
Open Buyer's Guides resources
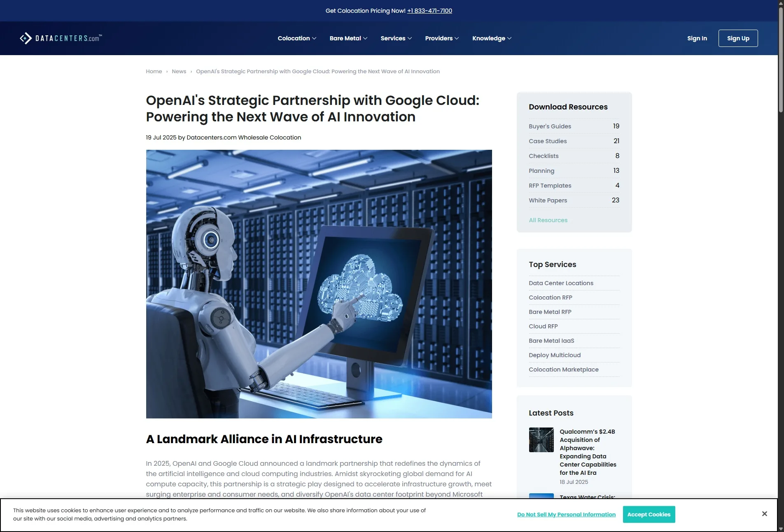point(550,126)
